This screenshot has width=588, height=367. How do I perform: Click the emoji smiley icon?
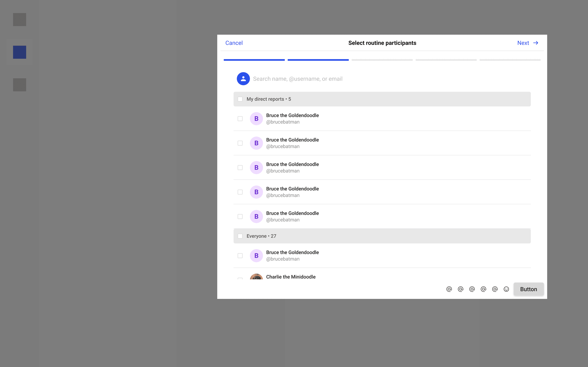coord(506,289)
